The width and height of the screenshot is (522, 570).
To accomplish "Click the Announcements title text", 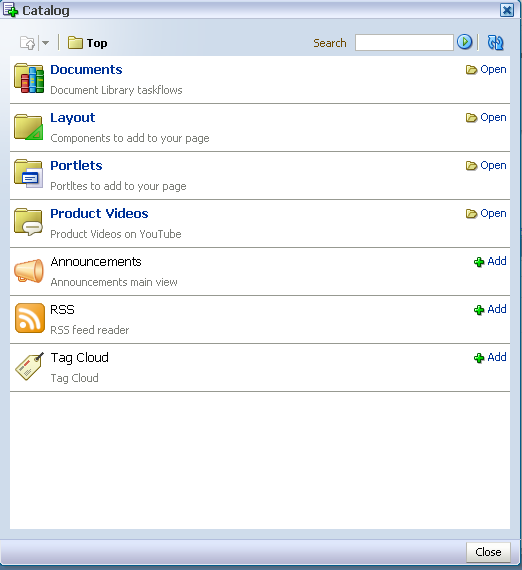I will click(x=96, y=262).
